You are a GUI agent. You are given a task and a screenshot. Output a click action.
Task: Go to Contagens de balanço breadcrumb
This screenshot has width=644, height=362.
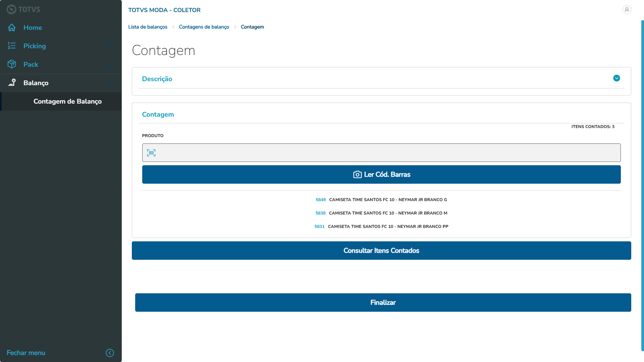pyautogui.click(x=204, y=27)
